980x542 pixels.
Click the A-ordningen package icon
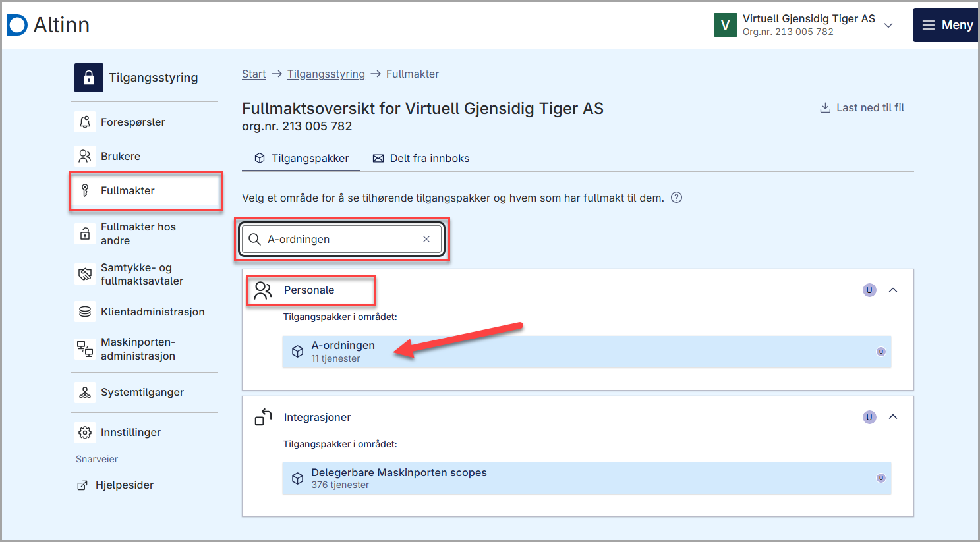pyautogui.click(x=298, y=352)
